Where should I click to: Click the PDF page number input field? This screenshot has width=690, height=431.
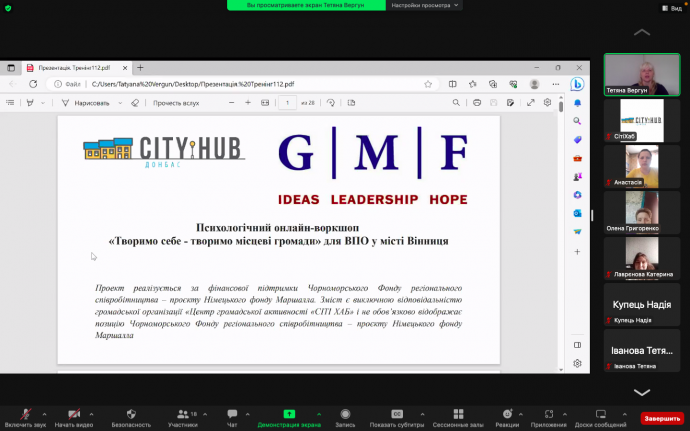(x=287, y=102)
